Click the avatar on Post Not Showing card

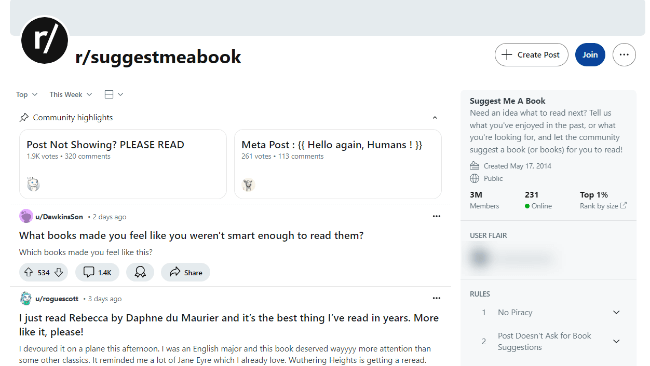[x=33, y=184]
